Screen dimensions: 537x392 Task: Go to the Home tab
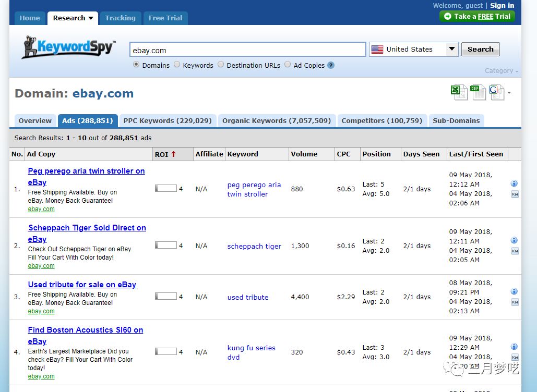30,18
